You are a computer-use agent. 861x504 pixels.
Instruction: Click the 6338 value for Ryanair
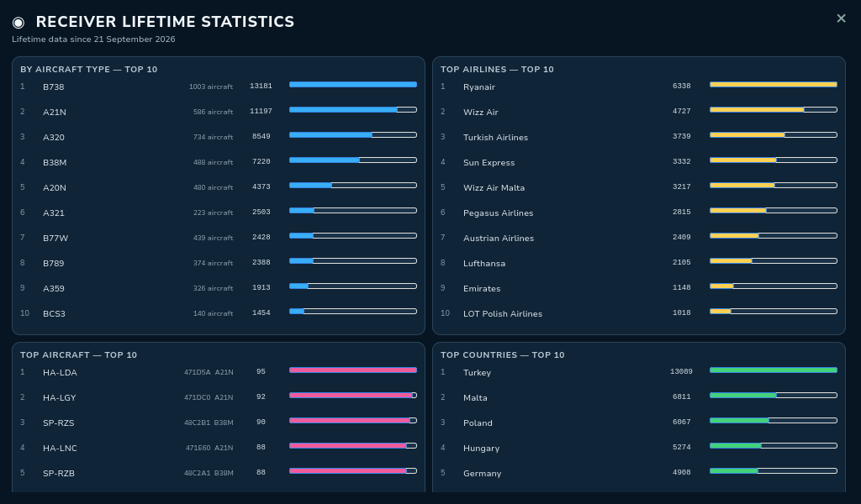681,86
